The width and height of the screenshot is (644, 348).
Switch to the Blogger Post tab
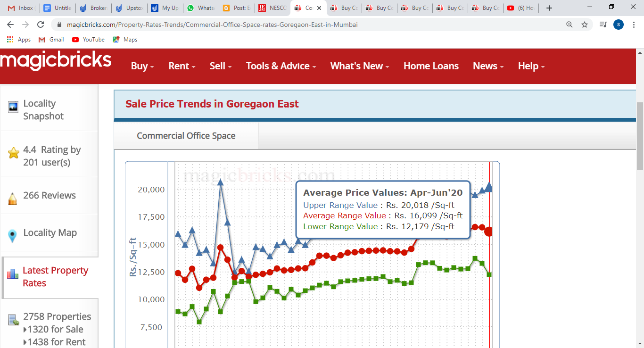point(236,8)
